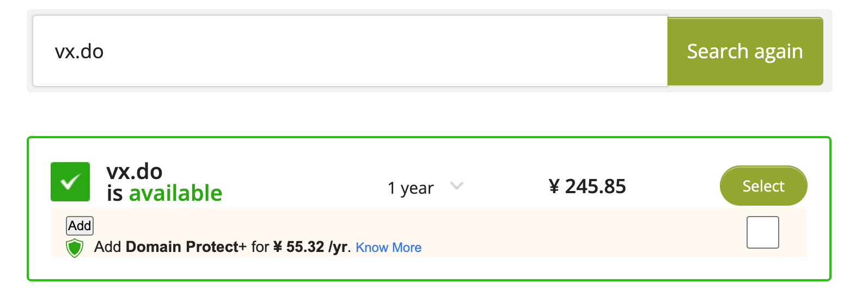
Task: Click the ¥ 55.32 /yr add-on price
Action: coord(310,247)
